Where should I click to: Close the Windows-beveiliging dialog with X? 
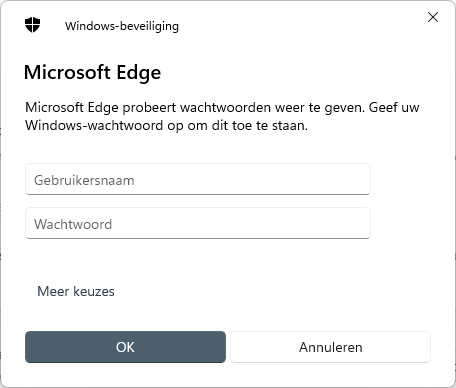(x=433, y=17)
